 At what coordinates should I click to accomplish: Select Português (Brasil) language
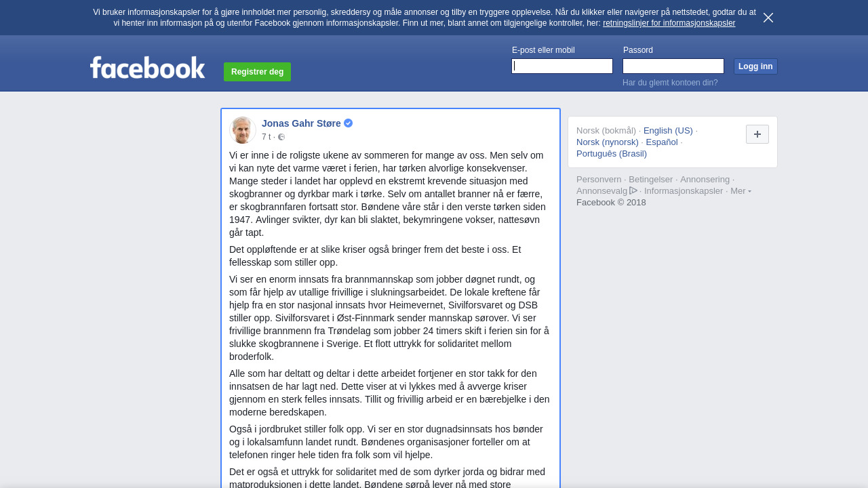pyautogui.click(x=612, y=153)
